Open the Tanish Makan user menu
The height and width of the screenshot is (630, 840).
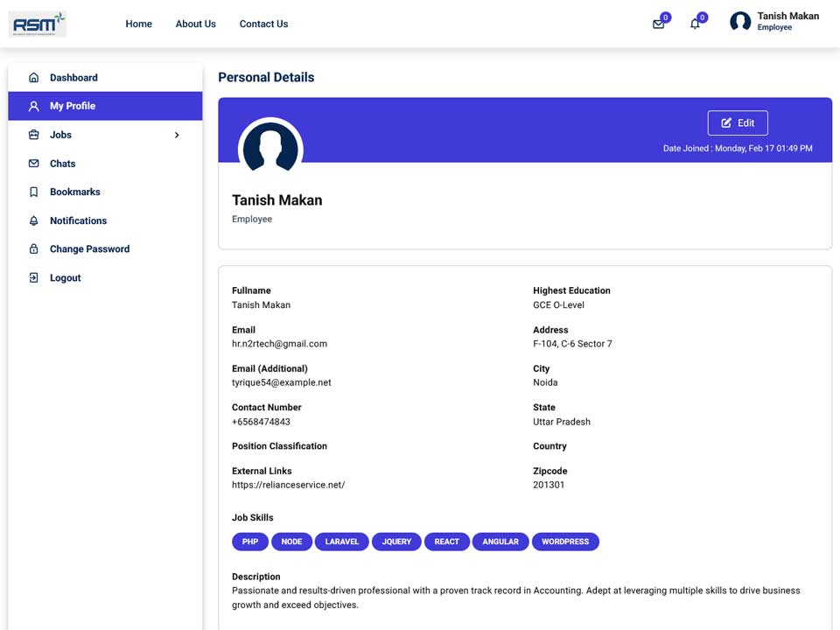point(774,21)
